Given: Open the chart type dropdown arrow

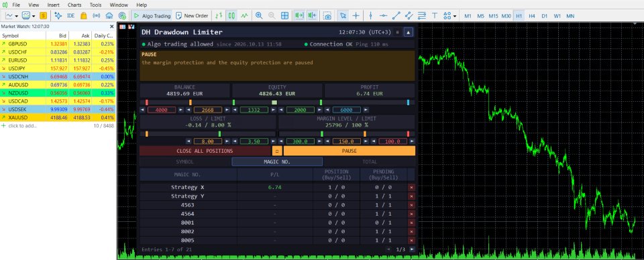Looking at the screenshot, I should click(x=16, y=16).
